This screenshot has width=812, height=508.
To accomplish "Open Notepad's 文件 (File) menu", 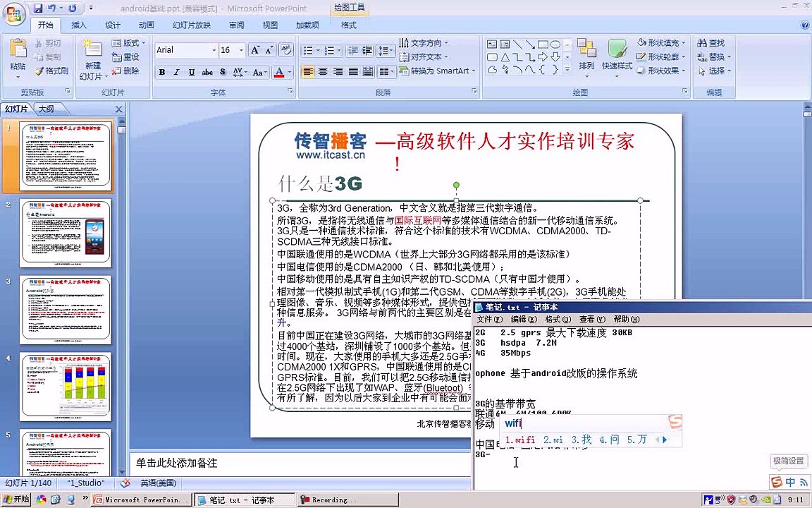I will (x=489, y=320).
